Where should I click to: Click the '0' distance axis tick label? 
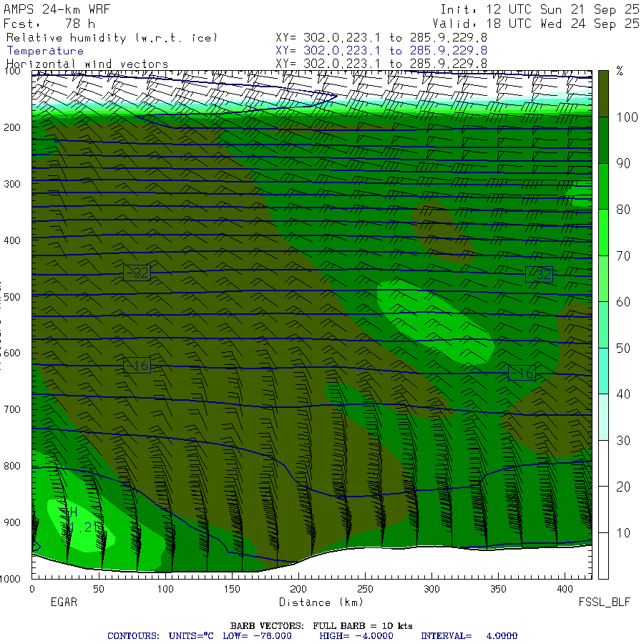32,589
